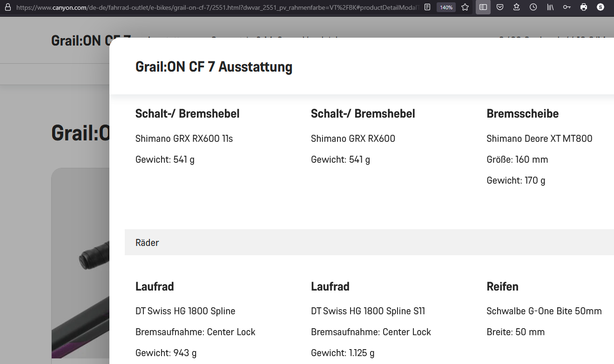This screenshot has height=364, width=614.
Task: Open browsing history clock icon
Action: coord(533,7)
